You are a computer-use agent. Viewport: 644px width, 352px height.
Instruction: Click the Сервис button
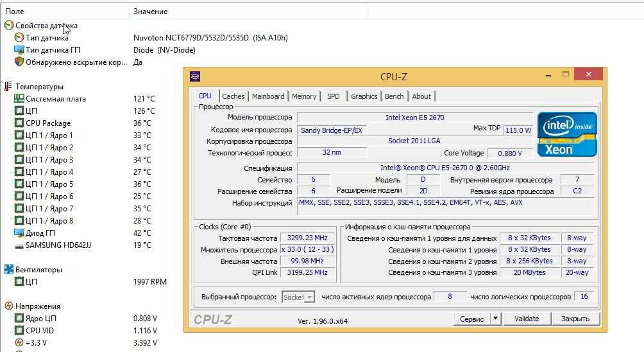[472, 319]
